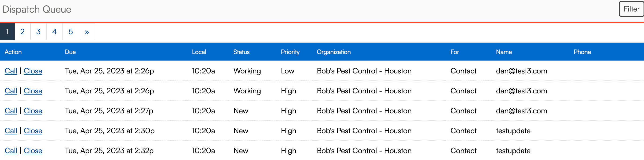Open the Filter button
644x160 pixels.
click(x=631, y=9)
